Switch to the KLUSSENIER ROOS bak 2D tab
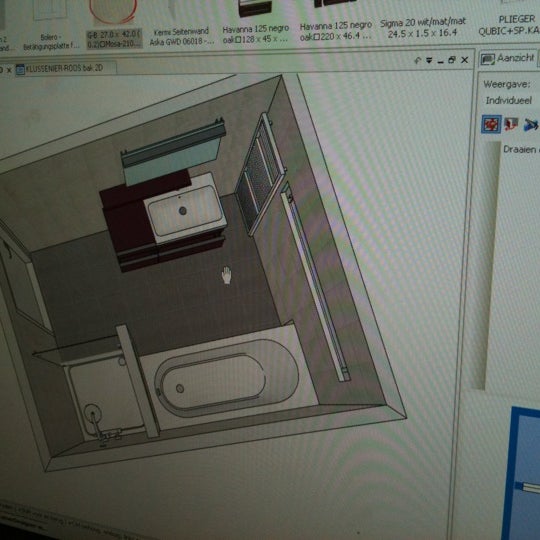The image size is (540, 540). [64, 69]
